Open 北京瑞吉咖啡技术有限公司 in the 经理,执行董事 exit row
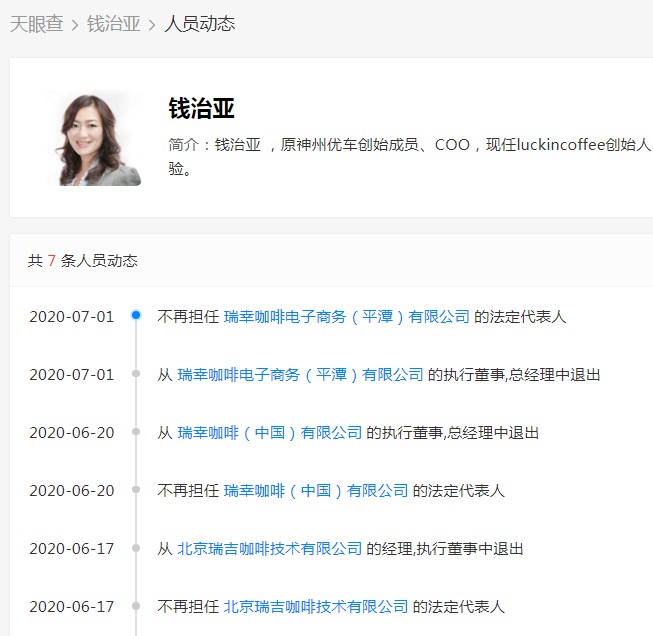 [269, 549]
